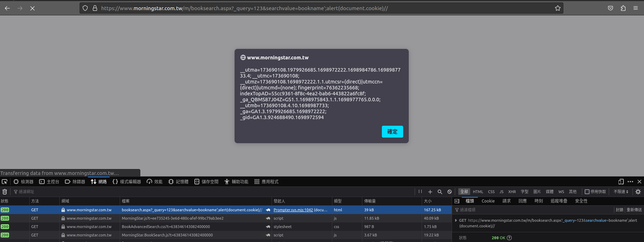Focus the 過濾檔頭 filter headers field
Image resolution: width=644 pixels, height=242 pixels.
[533, 210]
